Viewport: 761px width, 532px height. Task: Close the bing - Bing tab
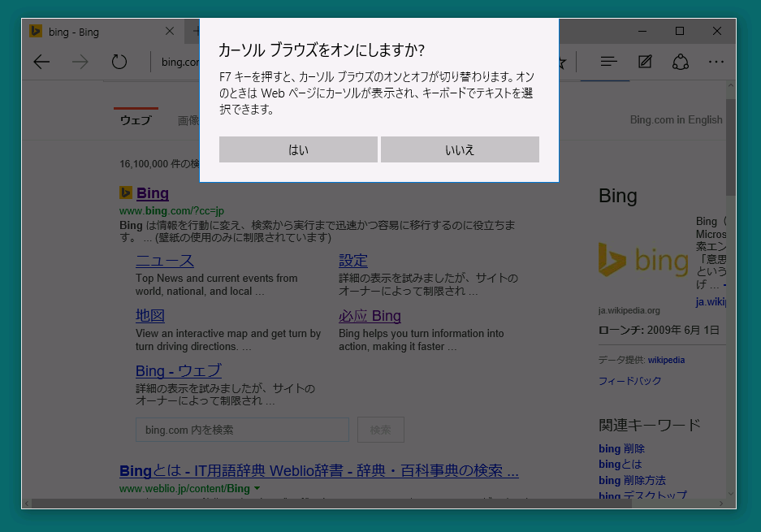click(x=170, y=31)
